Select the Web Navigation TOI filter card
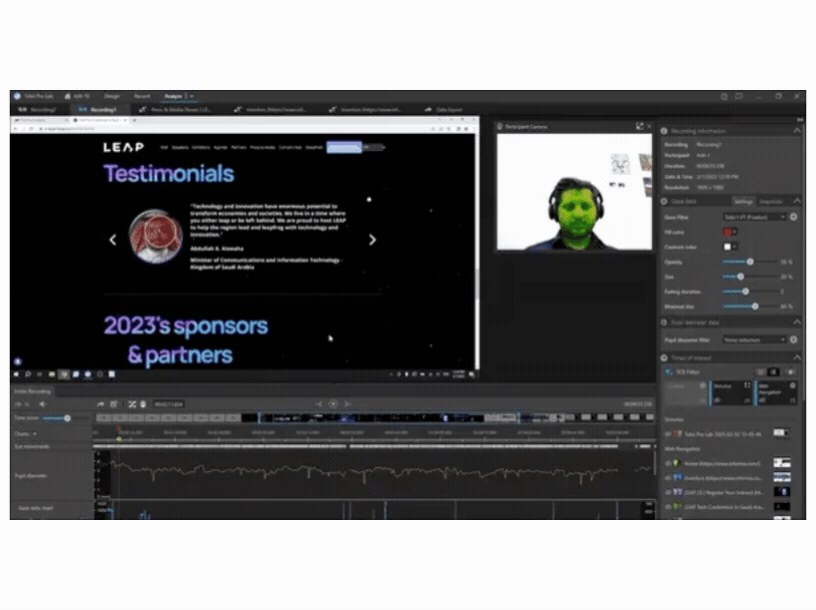Viewport: 816px width, 610px height. click(x=776, y=393)
